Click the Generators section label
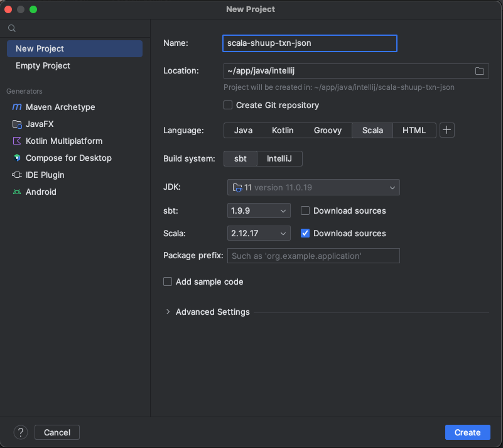 point(24,91)
